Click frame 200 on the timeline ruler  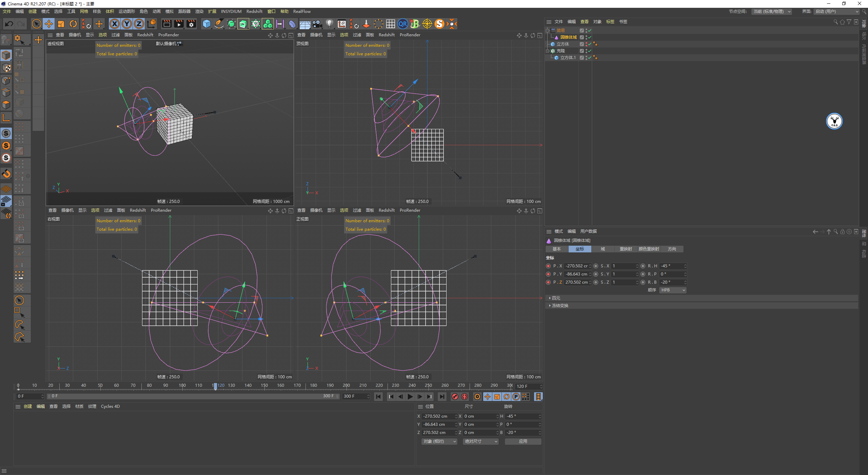click(346, 385)
